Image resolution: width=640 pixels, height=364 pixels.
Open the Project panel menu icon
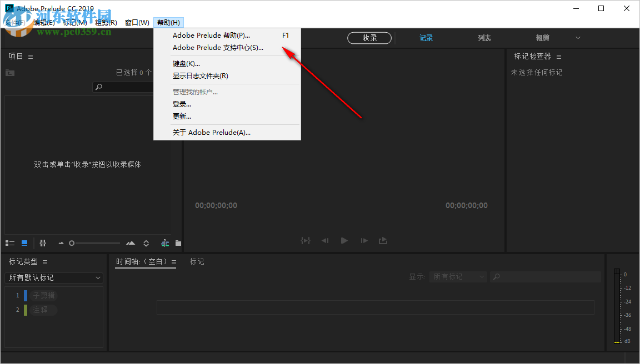30,56
